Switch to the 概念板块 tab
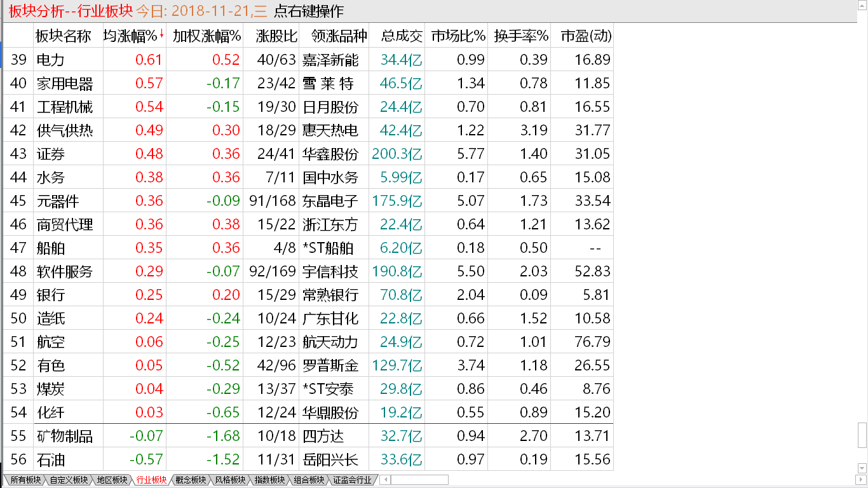The height and width of the screenshot is (488, 868). point(191,480)
